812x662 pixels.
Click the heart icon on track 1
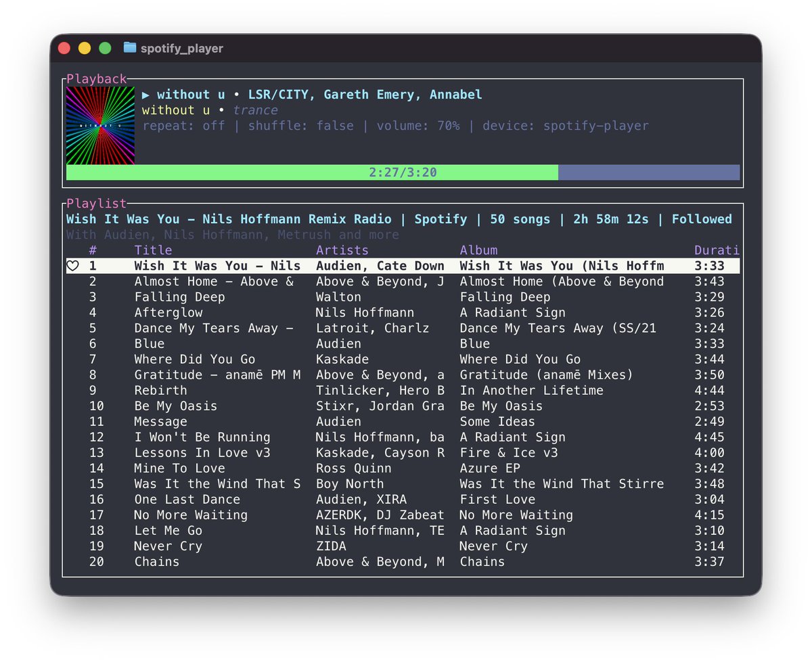point(72,266)
